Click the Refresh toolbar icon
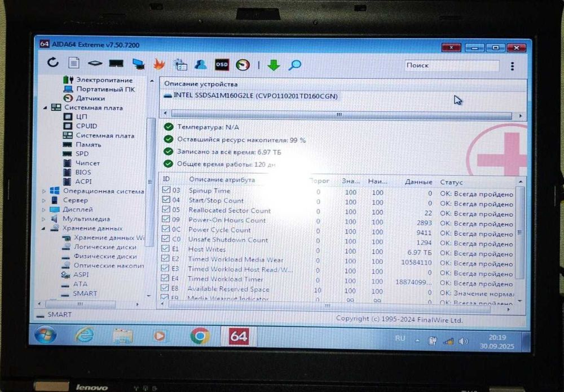Viewport: 564px width, 392px height. pos(53,62)
